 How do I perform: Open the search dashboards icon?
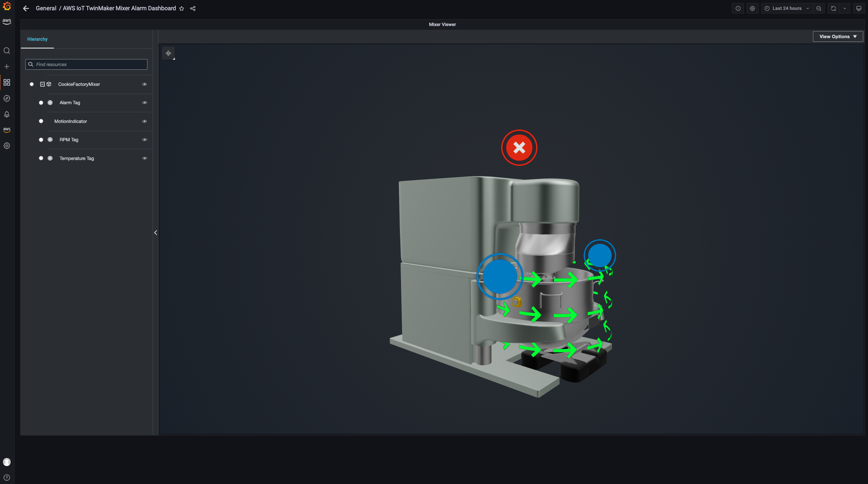point(7,51)
